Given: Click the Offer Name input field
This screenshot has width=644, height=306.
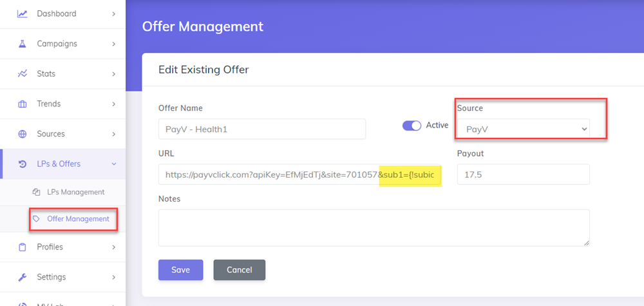Looking at the screenshot, I should 262,129.
